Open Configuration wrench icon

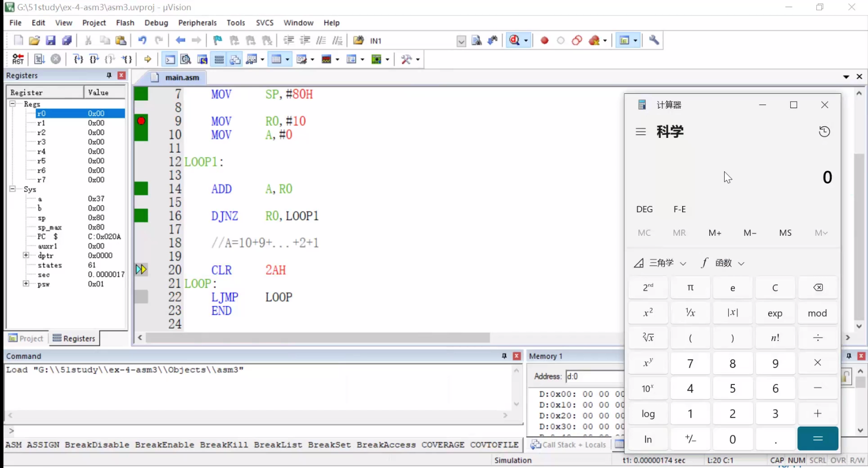654,40
